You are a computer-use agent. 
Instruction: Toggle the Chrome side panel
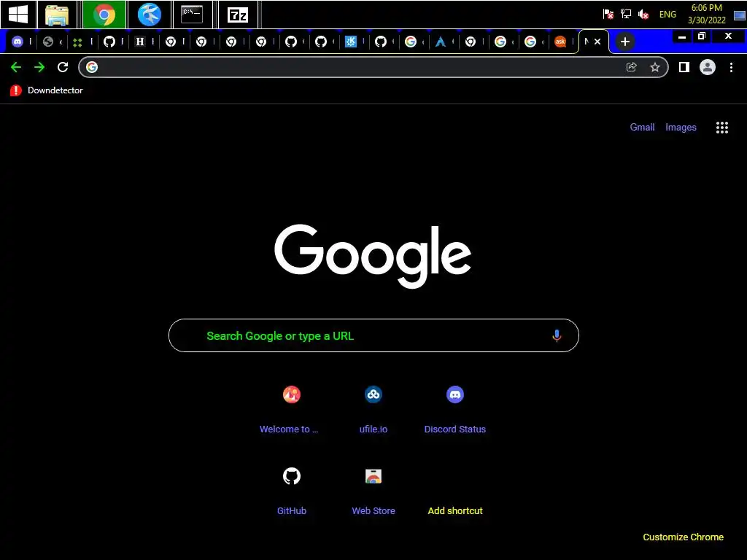[x=684, y=67]
